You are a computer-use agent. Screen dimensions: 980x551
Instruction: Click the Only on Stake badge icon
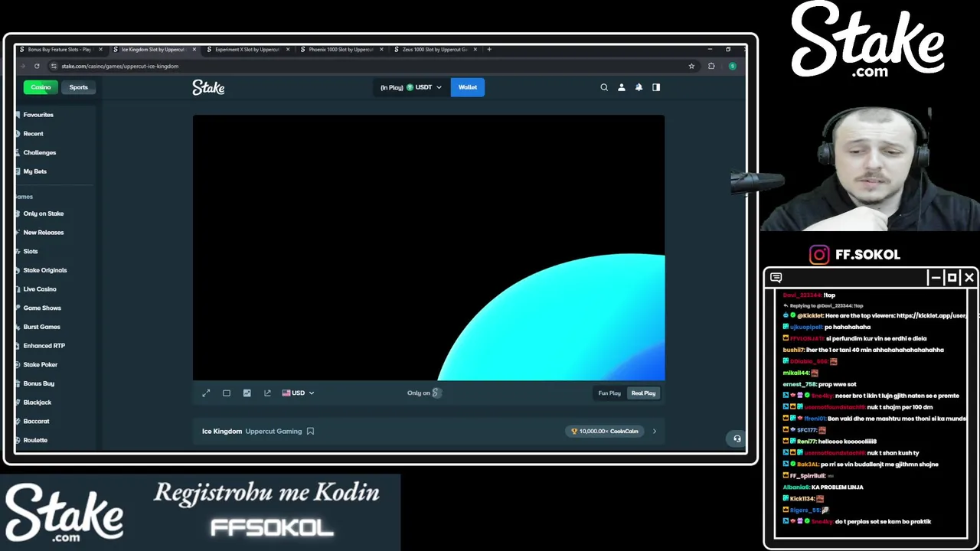[x=436, y=393]
